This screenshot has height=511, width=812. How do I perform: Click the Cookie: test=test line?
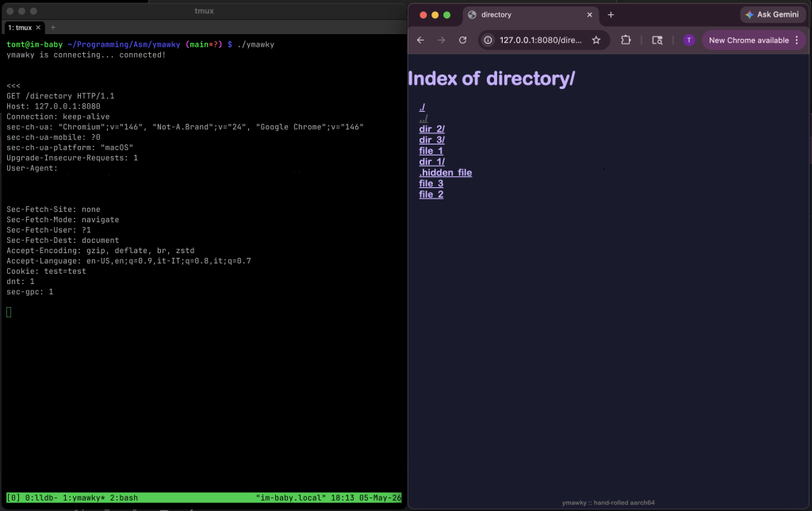46,271
